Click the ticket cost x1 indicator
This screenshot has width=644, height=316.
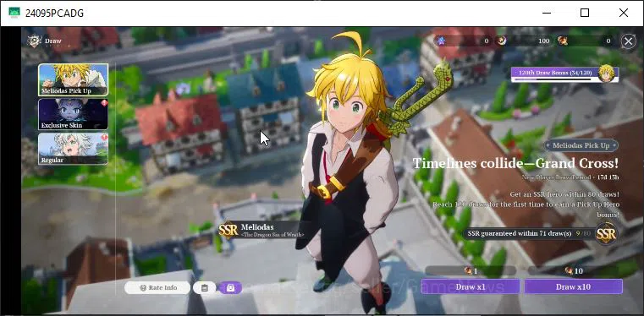pyautogui.click(x=471, y=270)
